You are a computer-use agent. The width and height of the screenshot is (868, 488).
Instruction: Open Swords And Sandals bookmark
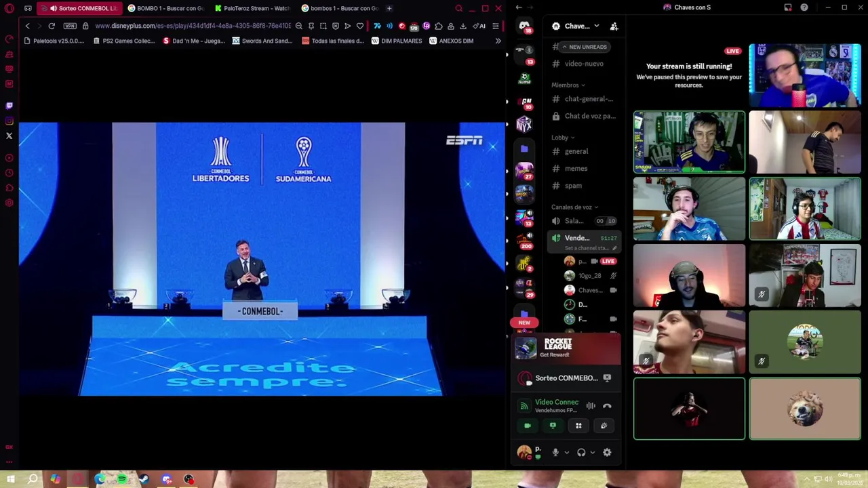tap(262, 41)
